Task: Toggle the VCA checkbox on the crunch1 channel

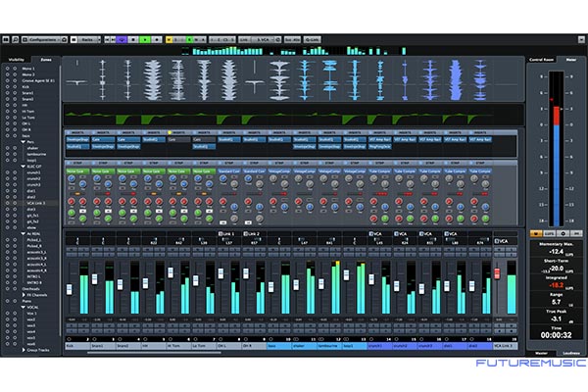Action: point(371,233)
